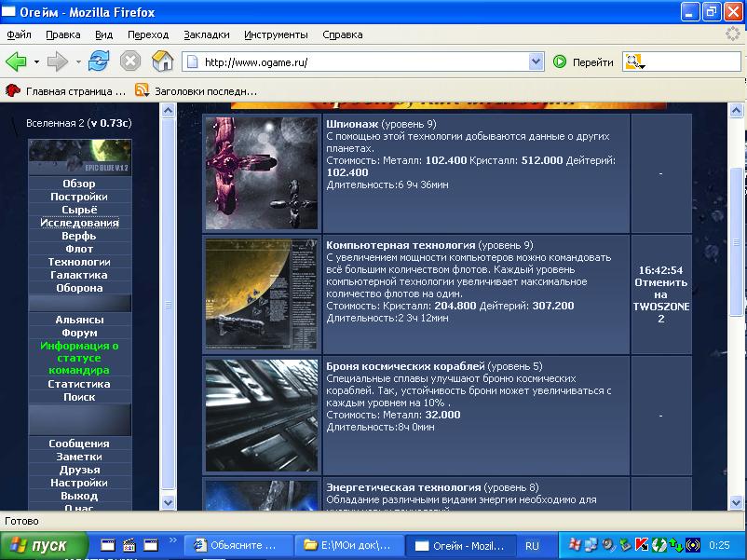Click the sidebar frame scroll-up arrow

[168, 111]
